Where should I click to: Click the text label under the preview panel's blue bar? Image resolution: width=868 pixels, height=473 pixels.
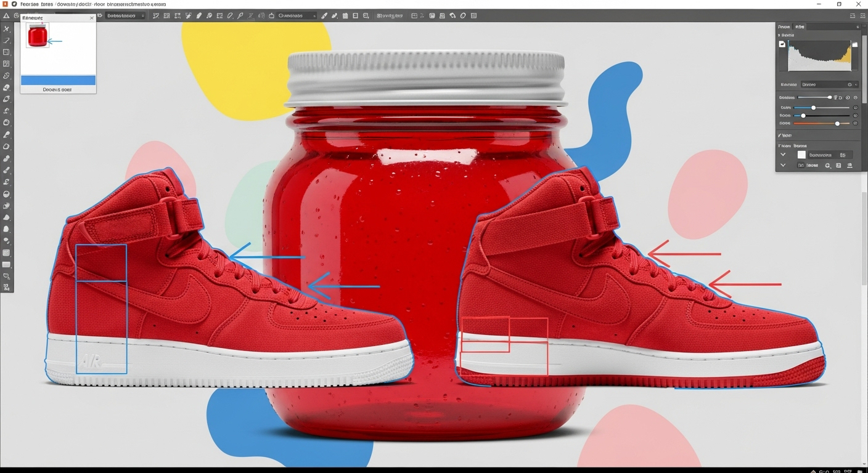(x=57, y=90)
